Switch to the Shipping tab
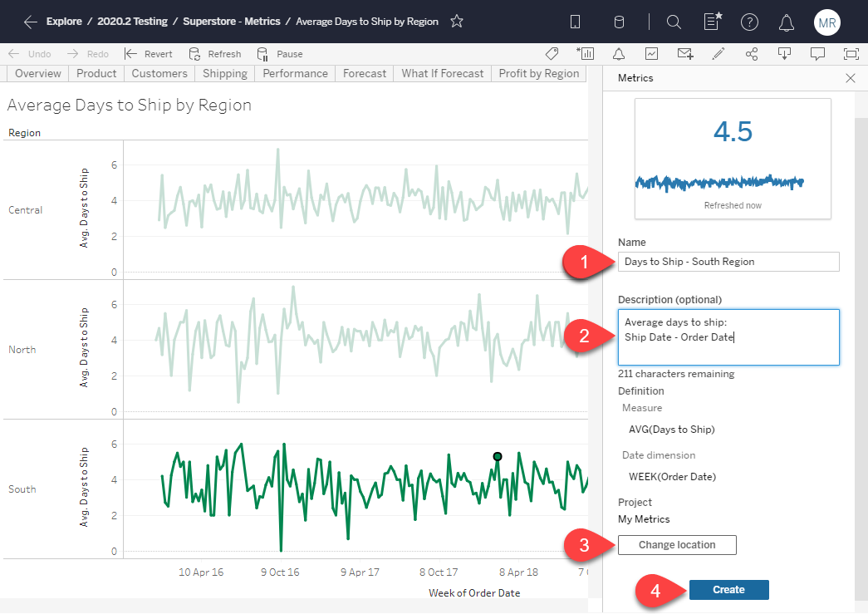Image resolution: width=868 pixels, height=614 pixels. pos(225,73)
